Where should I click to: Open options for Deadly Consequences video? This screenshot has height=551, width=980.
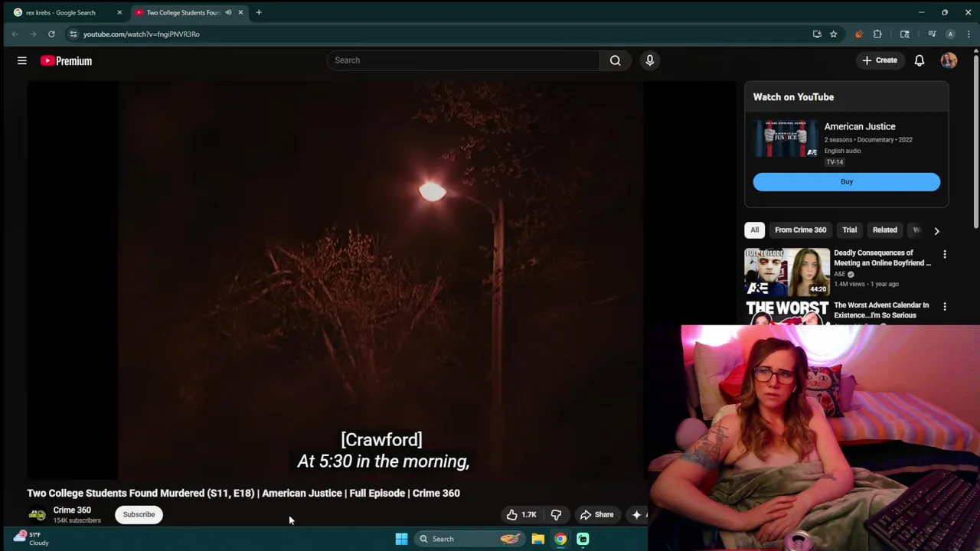pos(944,254)
